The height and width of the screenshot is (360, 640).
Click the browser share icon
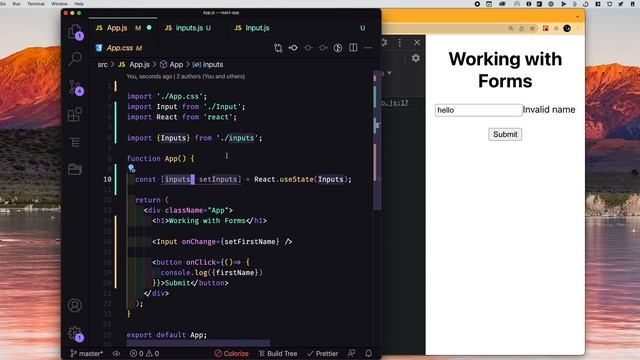(x=522, y=28)
